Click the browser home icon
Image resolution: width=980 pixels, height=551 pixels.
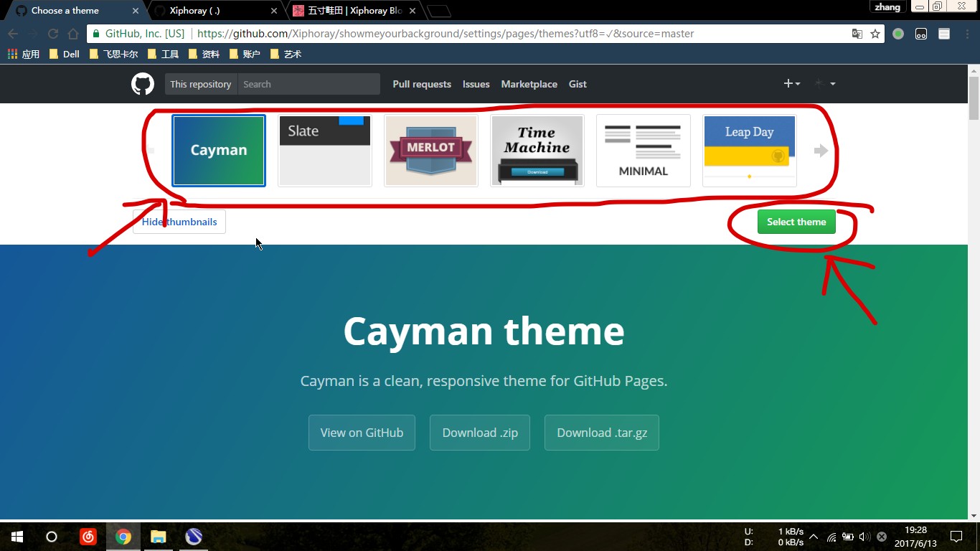pyautogui.click(x=73, y=34)
